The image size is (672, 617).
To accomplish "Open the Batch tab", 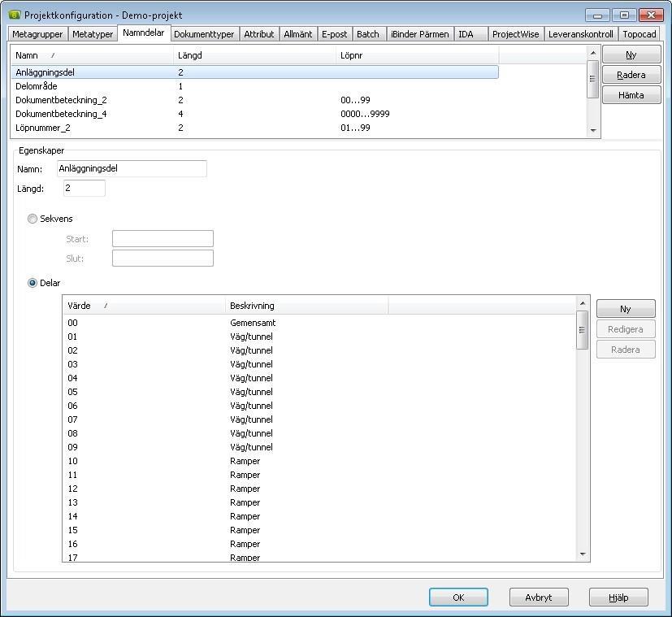I will click(368, 34).
